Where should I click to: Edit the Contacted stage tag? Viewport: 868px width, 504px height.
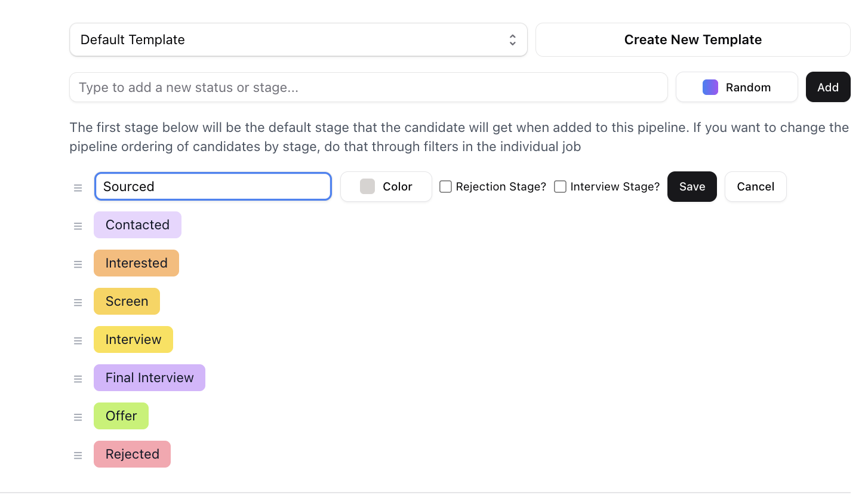[137, 225]
